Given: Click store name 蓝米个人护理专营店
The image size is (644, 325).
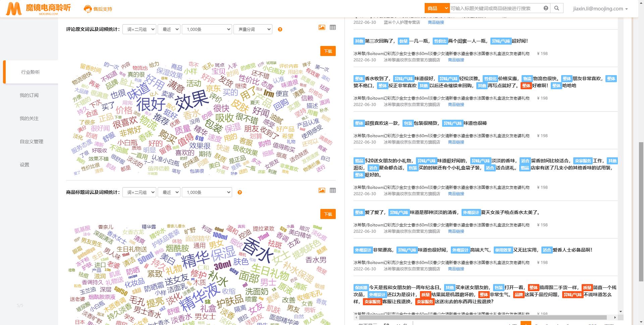Looking at the screenshot, I should 401,22.
